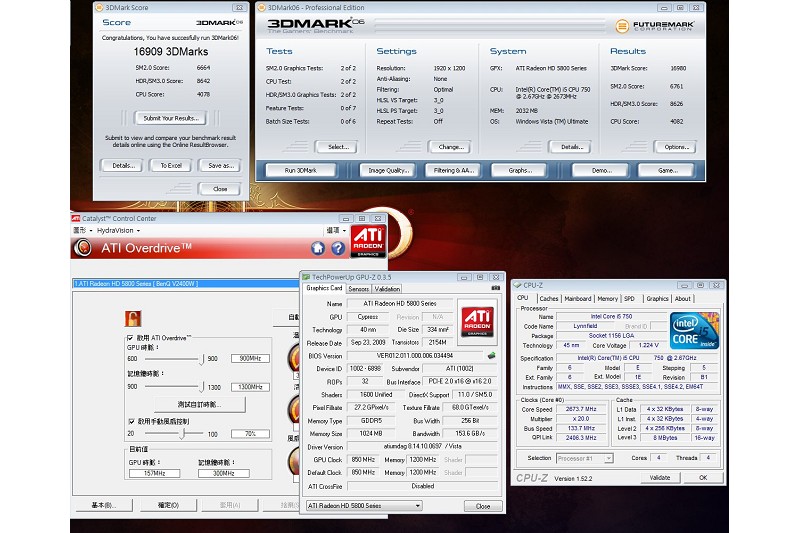Expand the GPU-Z card selection dropdown

click(x=418, y=505)
